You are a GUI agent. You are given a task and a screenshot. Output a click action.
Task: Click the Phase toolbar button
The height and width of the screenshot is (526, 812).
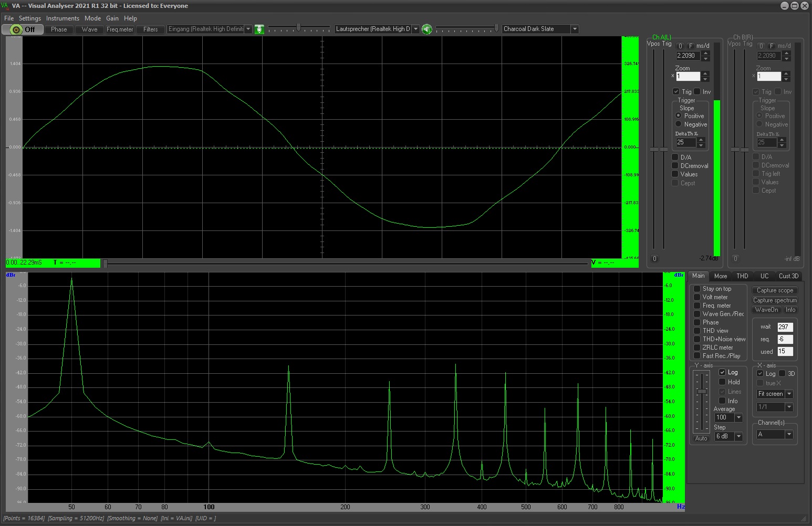click(59, 29)
